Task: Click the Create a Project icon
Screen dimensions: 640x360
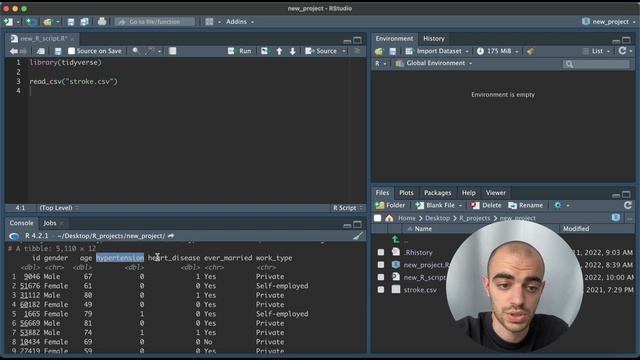Action: pyautogui.click(x=31, y=22)
